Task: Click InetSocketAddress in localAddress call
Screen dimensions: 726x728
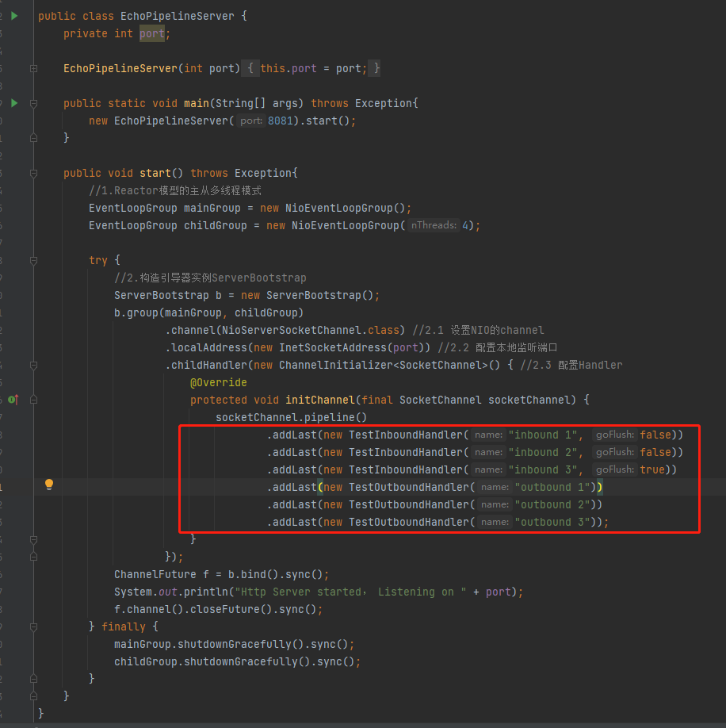Action: pyautogui.click(x=333, y=348)
